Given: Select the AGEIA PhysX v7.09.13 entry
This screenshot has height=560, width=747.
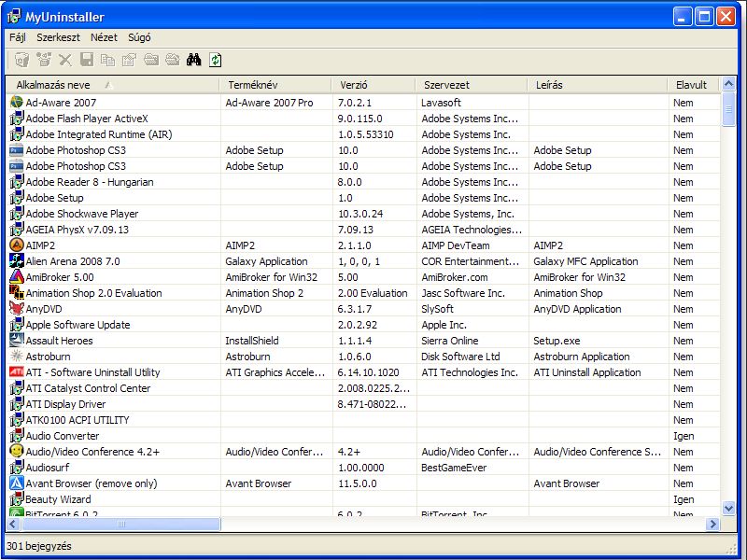Looking at the screenshot, I should (x=78, y=230).
